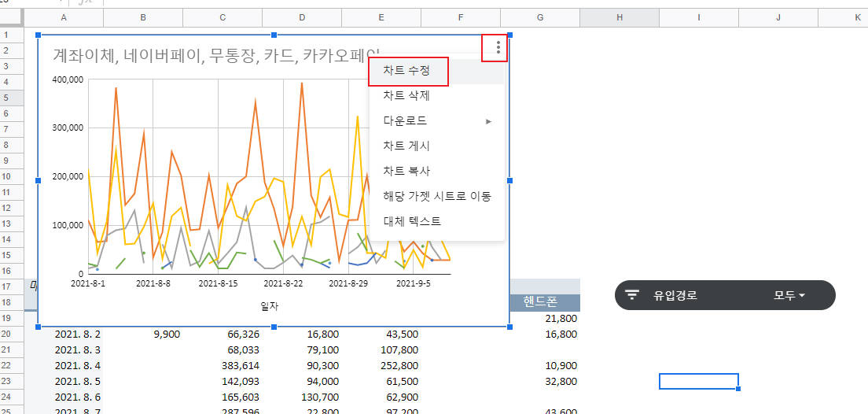The height and width of the screenshot is (414, 868).
Task: Select 차트 수정 from the chart menu
Action: 407,70
